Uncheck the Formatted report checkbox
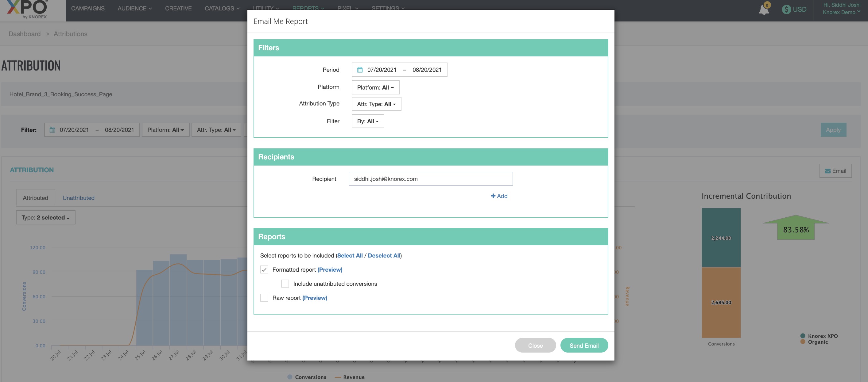The width and height of the screenshot is (868, 382). 264,269
